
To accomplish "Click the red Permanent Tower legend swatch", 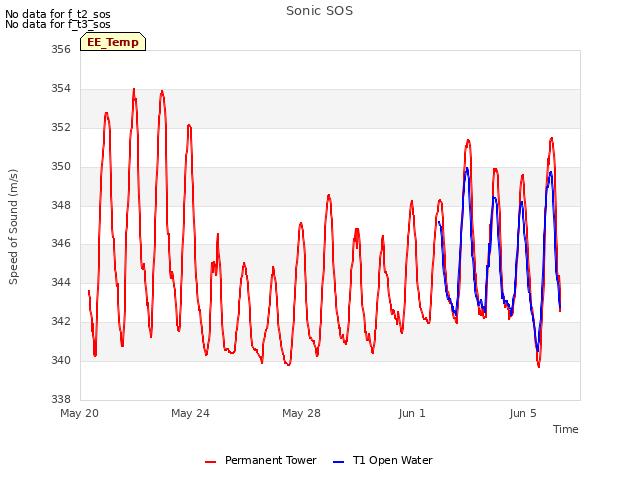I will [211, 462].
